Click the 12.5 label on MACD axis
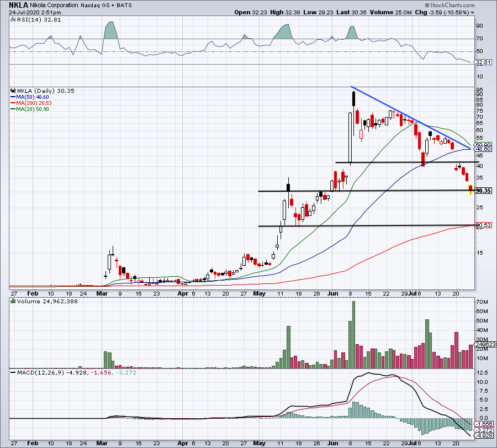 point(482,373)
